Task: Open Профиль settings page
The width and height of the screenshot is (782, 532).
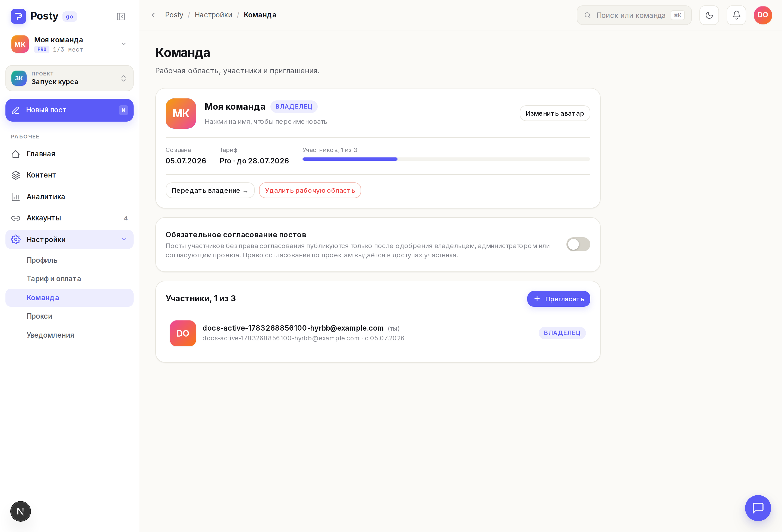Action: (x=69, y=260)
